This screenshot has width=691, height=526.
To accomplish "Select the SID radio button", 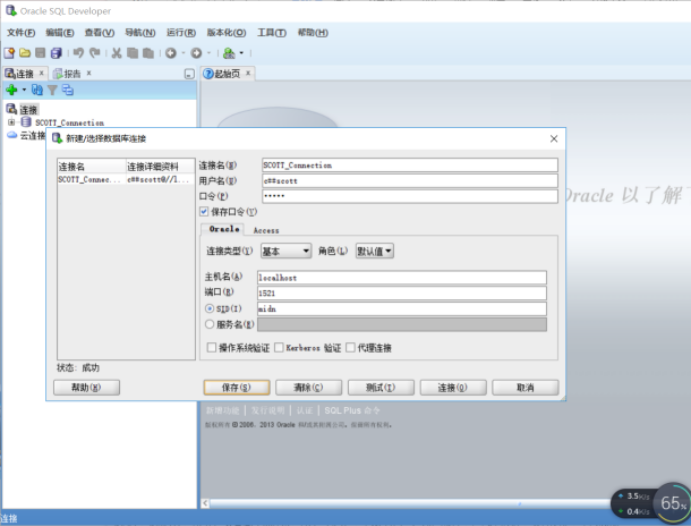I will [x=210, y=308].
